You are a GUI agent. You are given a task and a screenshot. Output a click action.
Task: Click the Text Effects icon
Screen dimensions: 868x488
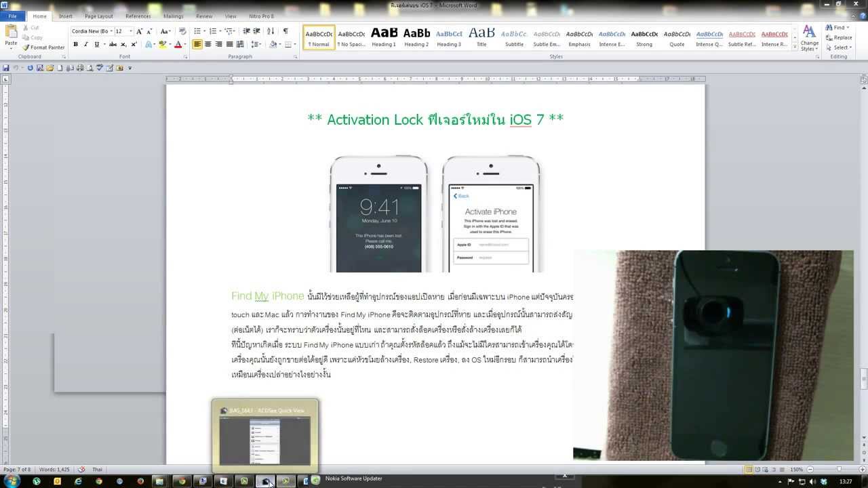147,44
